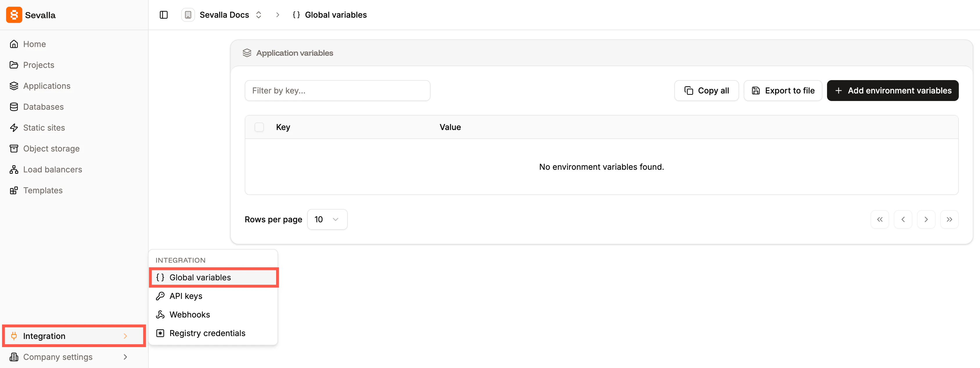Toggle the sidebar panel icon
Viewport: 980px width, 368px height.
pyautogui.click(x=164, y=15)
